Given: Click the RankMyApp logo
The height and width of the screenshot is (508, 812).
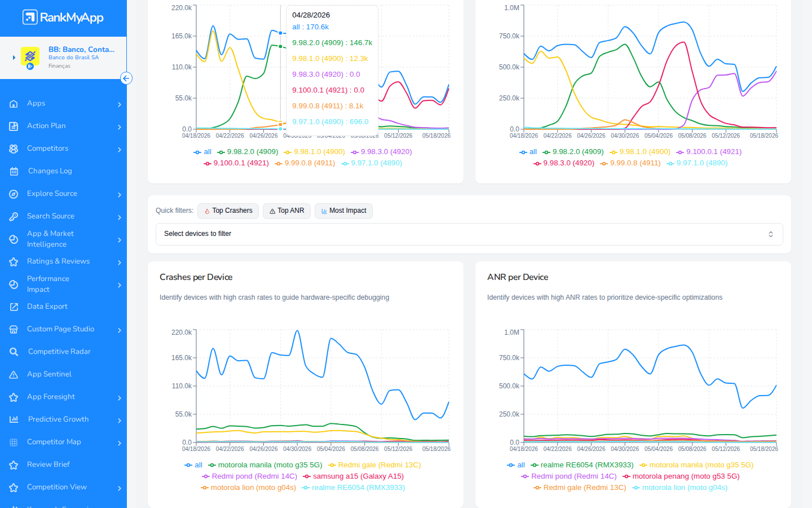Looking at the screenshot, I should (63, 17).
